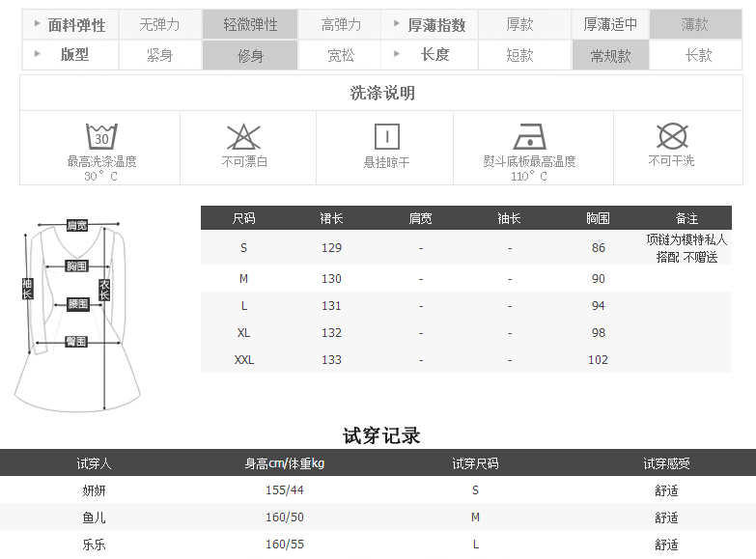Click the 备注 column header

(686, 218)
